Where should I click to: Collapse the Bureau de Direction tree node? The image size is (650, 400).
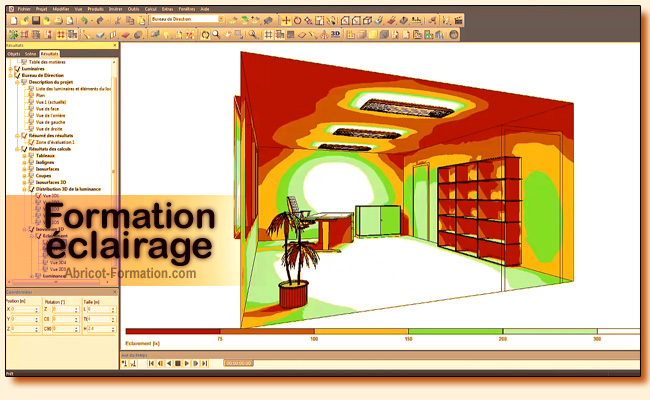pos(10,75)
